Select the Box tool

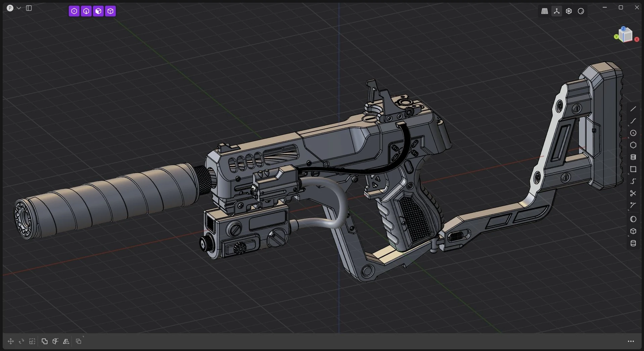[633, 231]
